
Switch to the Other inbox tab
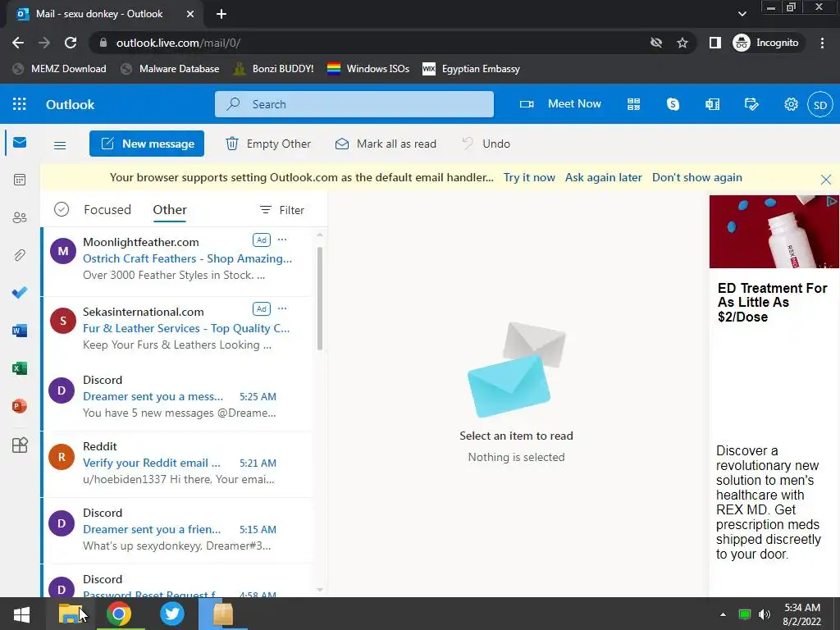tap(170, 209)
